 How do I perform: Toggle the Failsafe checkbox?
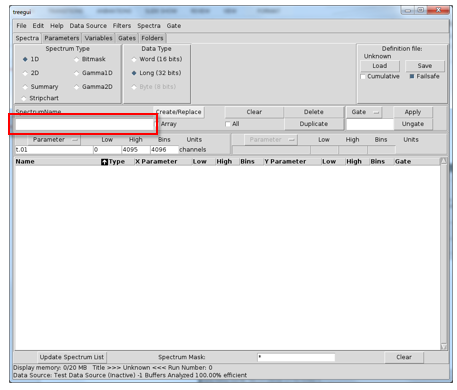[x=412, y=76]
